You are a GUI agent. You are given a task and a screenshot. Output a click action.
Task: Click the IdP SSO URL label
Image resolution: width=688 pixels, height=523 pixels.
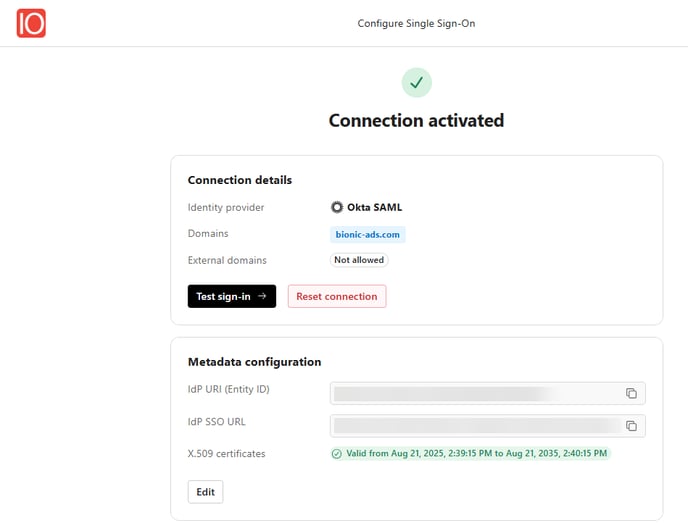[217, 422]
